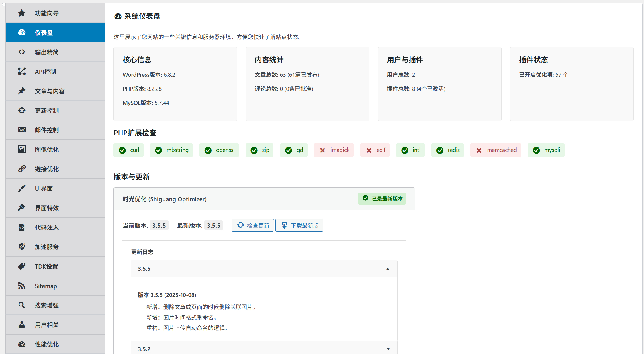Click the branch icon beside API控制
The height and width of the screenshot is (354, 644).
point(22,72)
